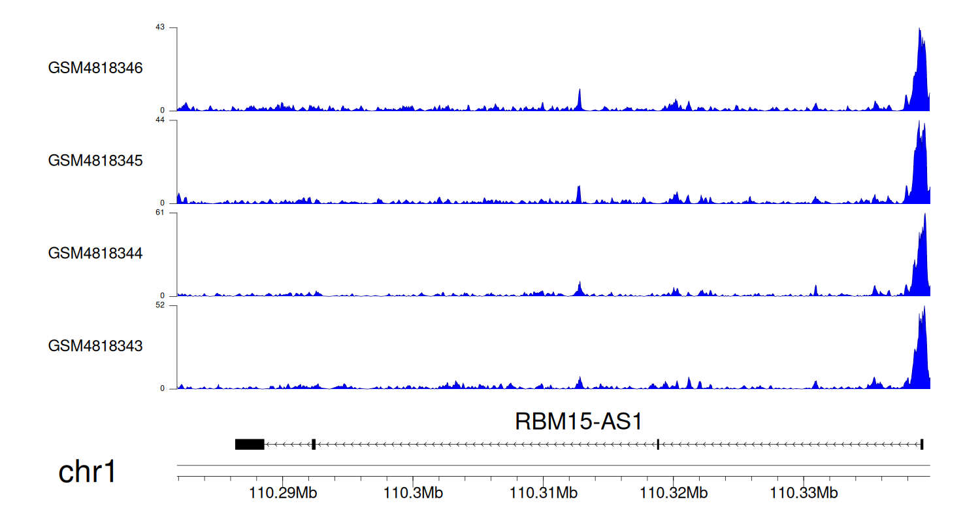
Task: Click the 110.3Mb axis position label
Action: tap(414, 492)
